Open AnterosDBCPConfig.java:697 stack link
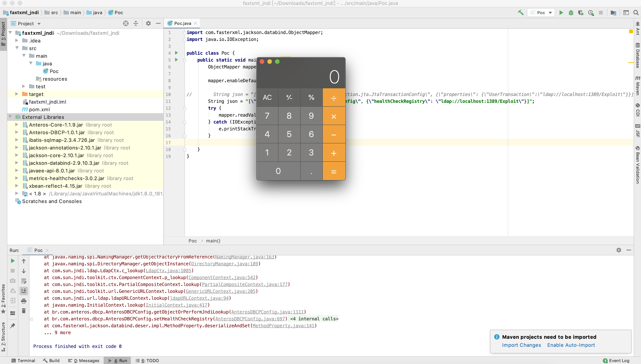 point(250,319)
